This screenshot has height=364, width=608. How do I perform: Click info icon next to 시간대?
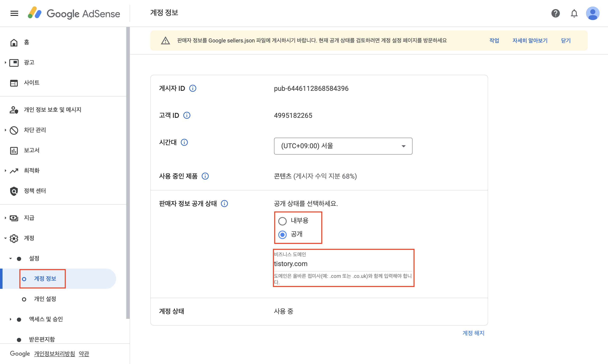point(184,142)
